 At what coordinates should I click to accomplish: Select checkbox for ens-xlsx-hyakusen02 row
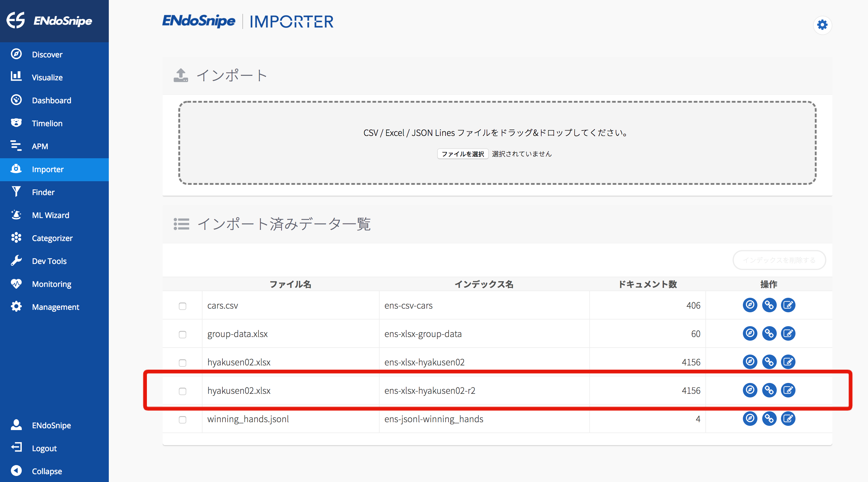[x=182, y=362]
